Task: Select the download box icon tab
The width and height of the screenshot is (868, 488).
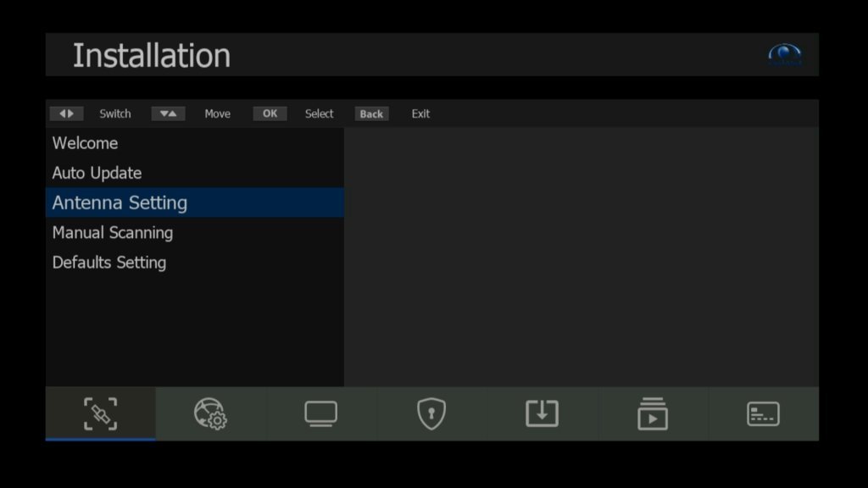Action: click(542, 413)
